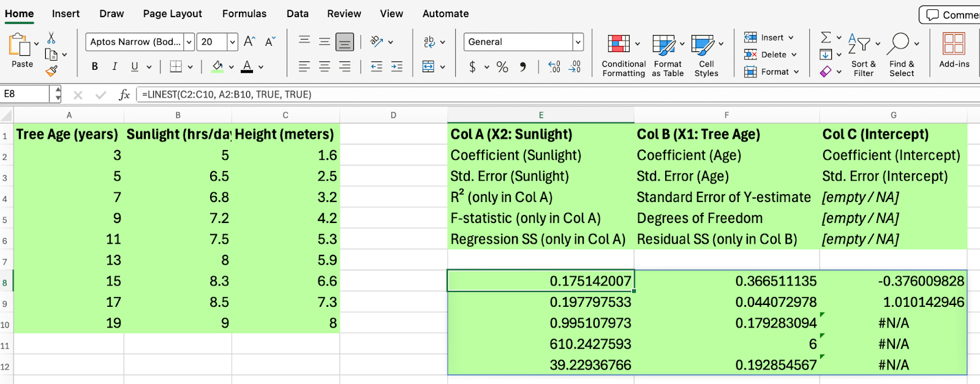Open the font name dropdown

[x=189, y=42]
